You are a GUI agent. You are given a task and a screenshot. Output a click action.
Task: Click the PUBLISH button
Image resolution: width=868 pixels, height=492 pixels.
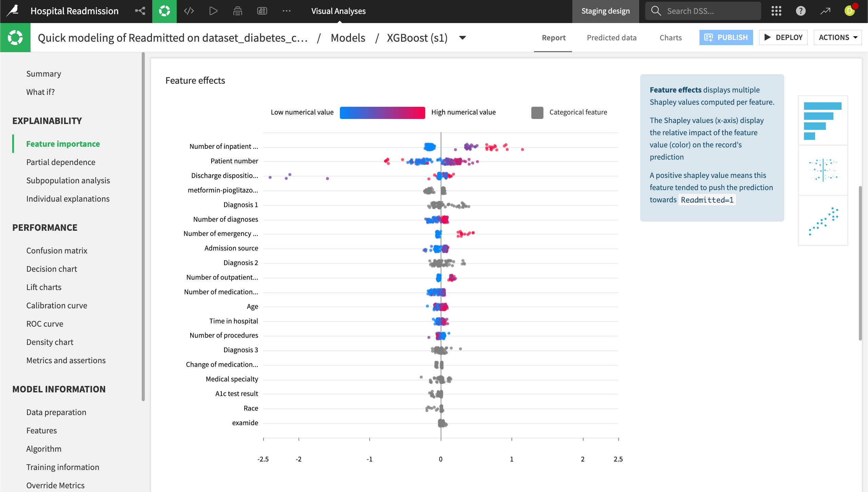[x=726, y=37]
